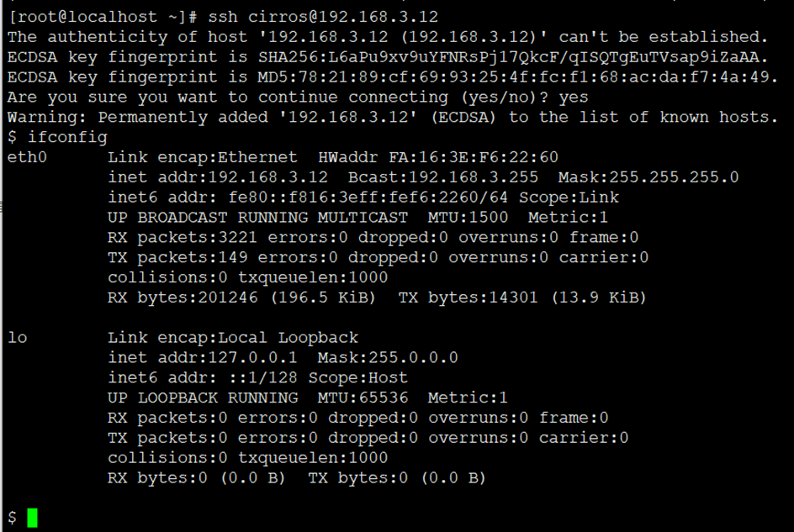
Task: Click the green terminal cursor block
Action: click(x=32, y=518)
